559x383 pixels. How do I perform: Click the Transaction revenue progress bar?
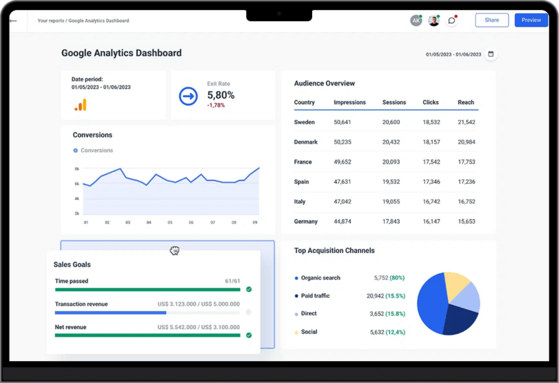pos(147,313)
